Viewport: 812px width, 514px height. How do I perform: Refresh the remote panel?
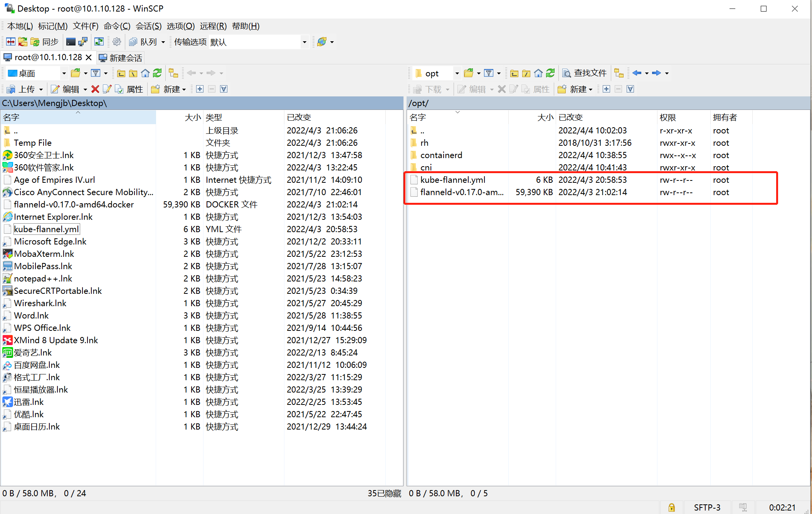coord(550,73)
